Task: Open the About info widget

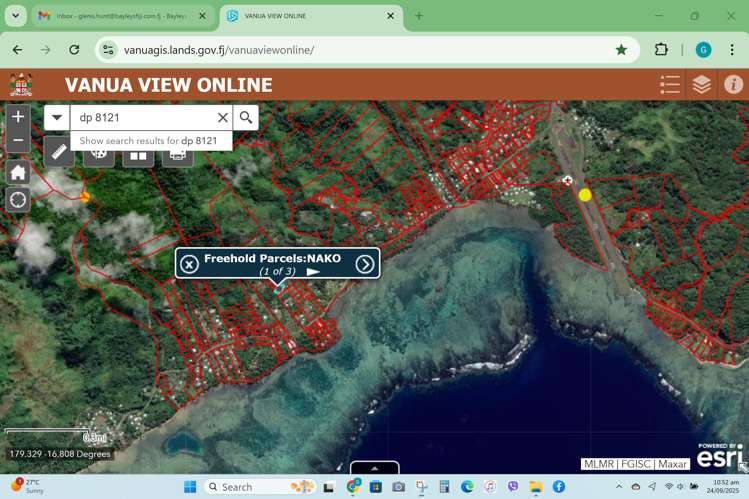Action: click(x=733, y=85)
